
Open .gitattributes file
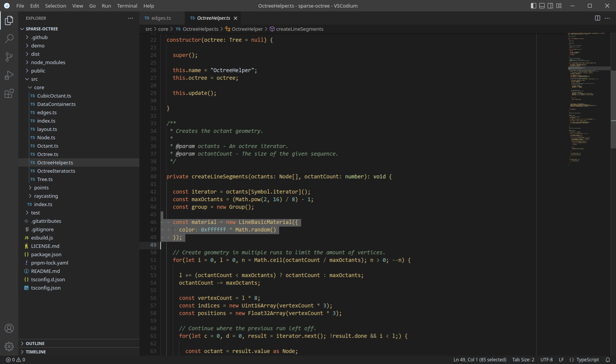click(79, 221)
